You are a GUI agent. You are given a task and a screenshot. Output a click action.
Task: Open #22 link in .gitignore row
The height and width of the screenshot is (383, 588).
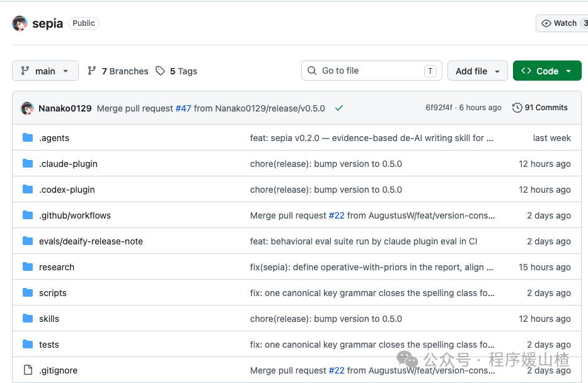pyautogui.click(x=337, y=370)
